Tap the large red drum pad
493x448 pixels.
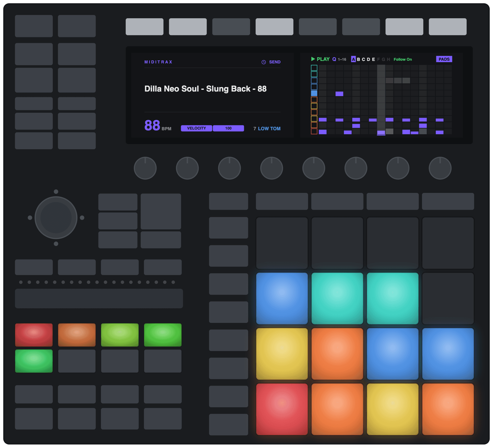[282, 409]
